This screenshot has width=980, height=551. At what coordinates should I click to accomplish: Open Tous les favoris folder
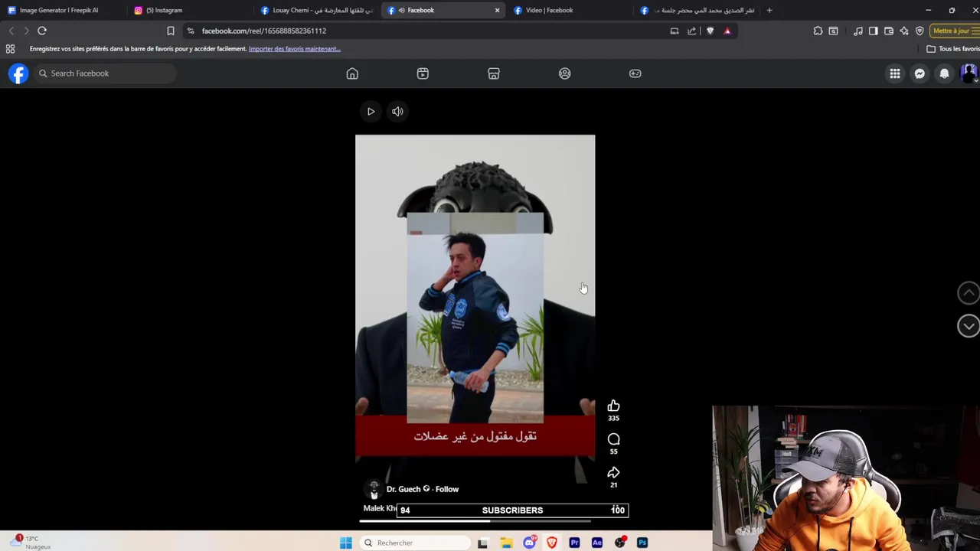(953, 49)
